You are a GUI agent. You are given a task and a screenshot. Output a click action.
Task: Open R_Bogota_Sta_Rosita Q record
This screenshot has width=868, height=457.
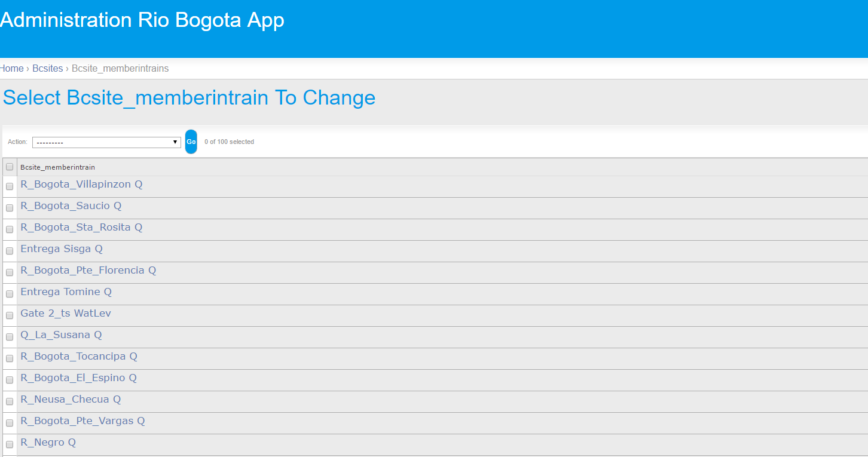[x=81, y=228]
